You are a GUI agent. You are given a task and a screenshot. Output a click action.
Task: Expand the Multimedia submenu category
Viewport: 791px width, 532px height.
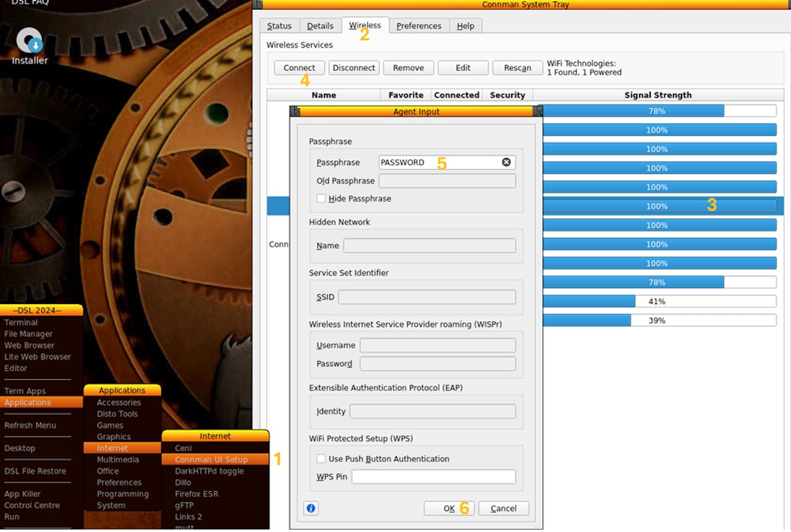(117, 460)
